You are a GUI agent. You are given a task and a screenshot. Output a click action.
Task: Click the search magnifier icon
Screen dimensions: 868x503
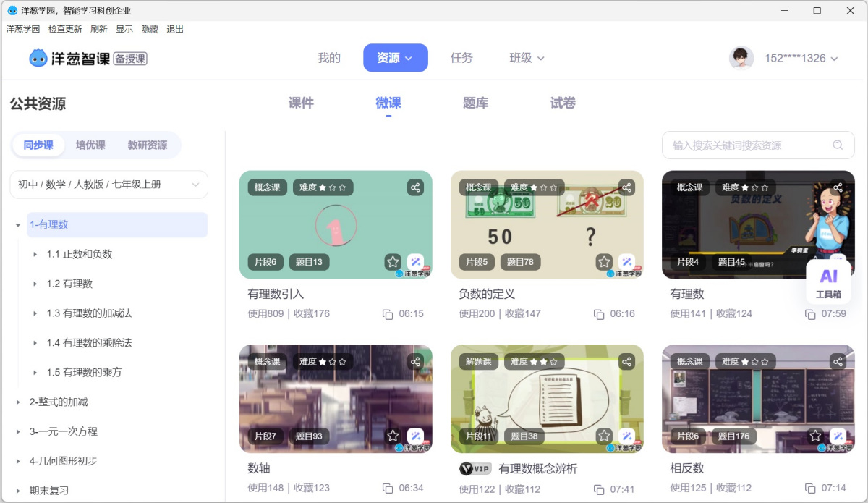pos(838,145)
